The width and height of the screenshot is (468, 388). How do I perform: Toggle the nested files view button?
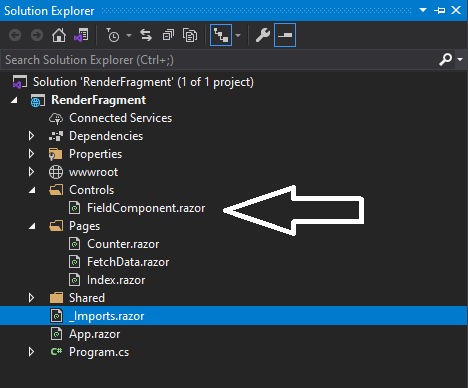coord(221,35)
